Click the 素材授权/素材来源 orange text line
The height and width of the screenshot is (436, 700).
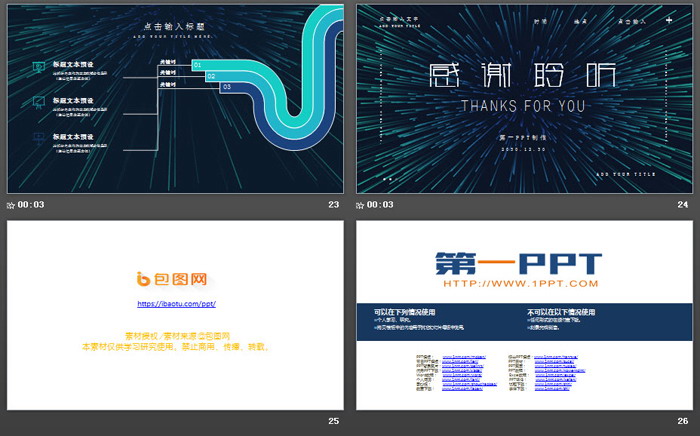tap(177, 336)
